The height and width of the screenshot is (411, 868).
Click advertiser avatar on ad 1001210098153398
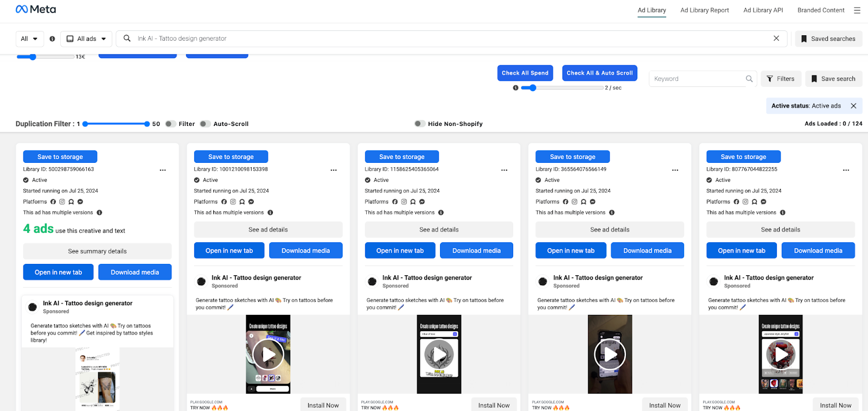click(201, 281)
